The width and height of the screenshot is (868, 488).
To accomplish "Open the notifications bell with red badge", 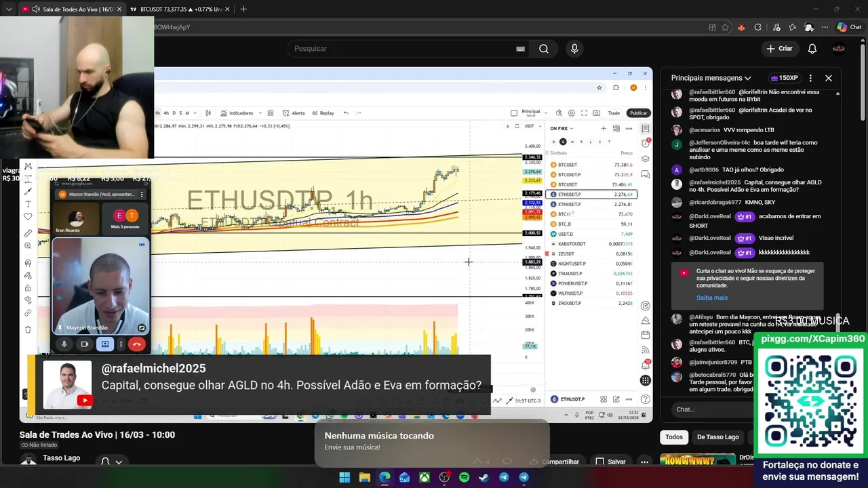I will [646, 365].
